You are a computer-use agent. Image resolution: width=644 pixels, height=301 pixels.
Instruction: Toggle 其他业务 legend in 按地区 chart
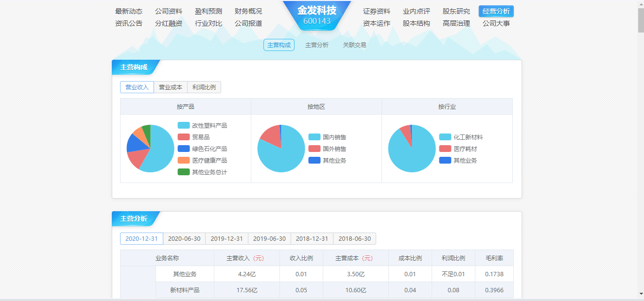click(314, 160)
